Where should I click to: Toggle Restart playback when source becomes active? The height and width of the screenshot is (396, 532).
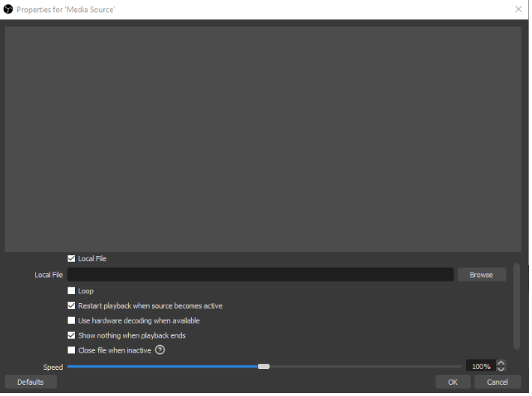(71, 305)
